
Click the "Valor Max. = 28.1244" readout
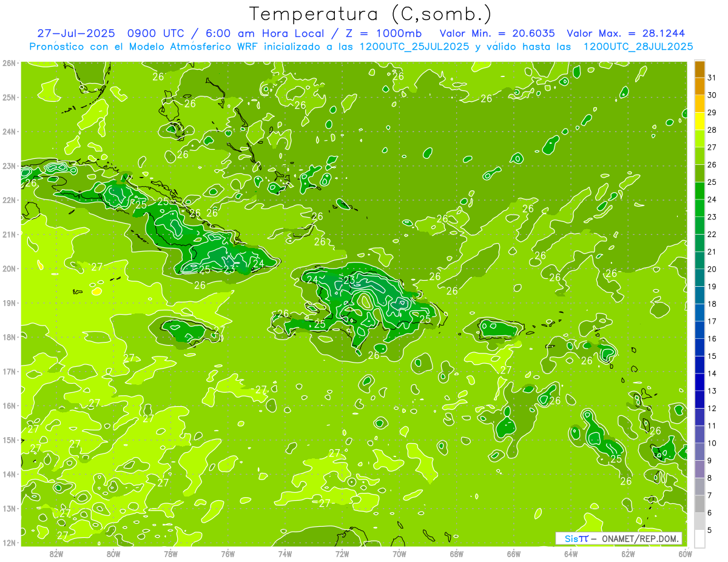(625, 33)
